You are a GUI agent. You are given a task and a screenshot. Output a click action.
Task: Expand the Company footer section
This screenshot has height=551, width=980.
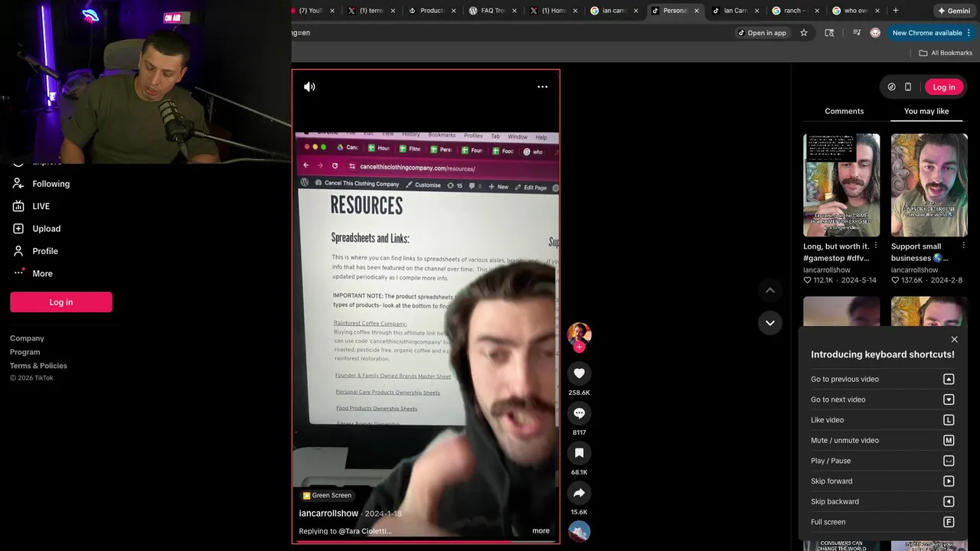(x=27, y=338)
